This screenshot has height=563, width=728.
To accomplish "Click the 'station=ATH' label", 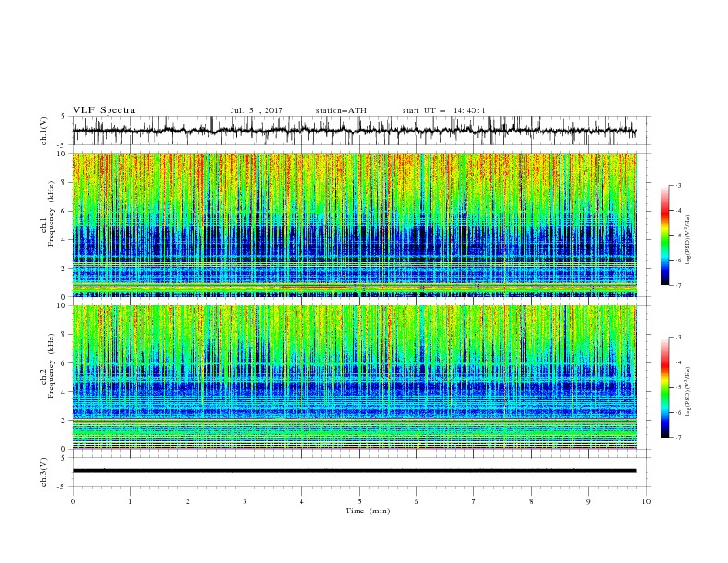I will tap(341, 110).
